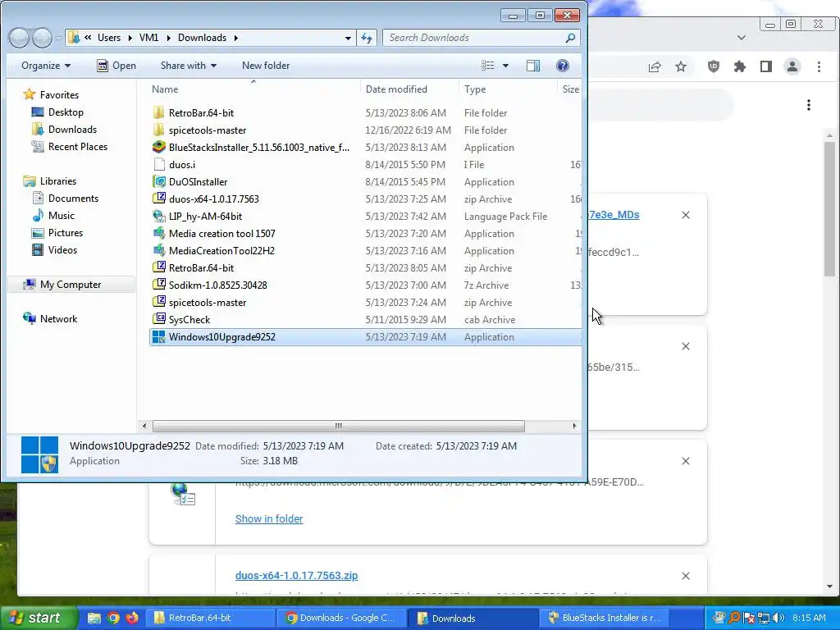The width and height of the screenshot is (840, 630).
Task: Remove 7e3e_MDs entry from Chrome downloads
Action: (x=686, y=216)
